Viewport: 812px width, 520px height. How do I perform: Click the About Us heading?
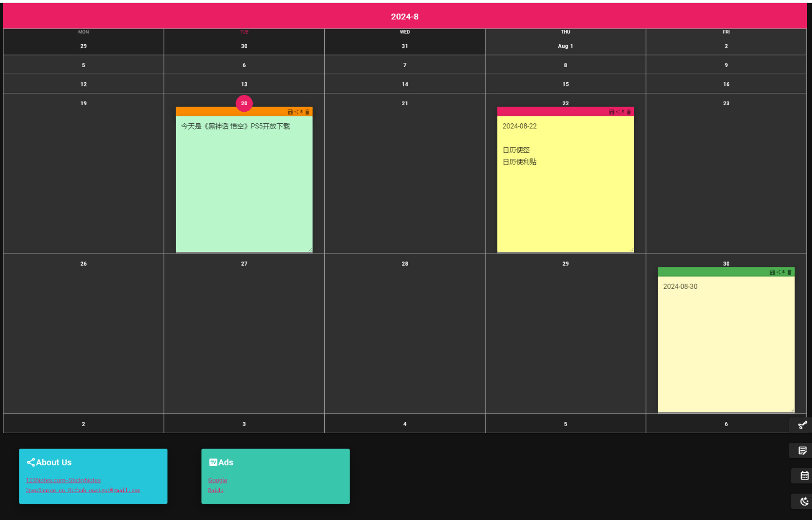point(54,463)
